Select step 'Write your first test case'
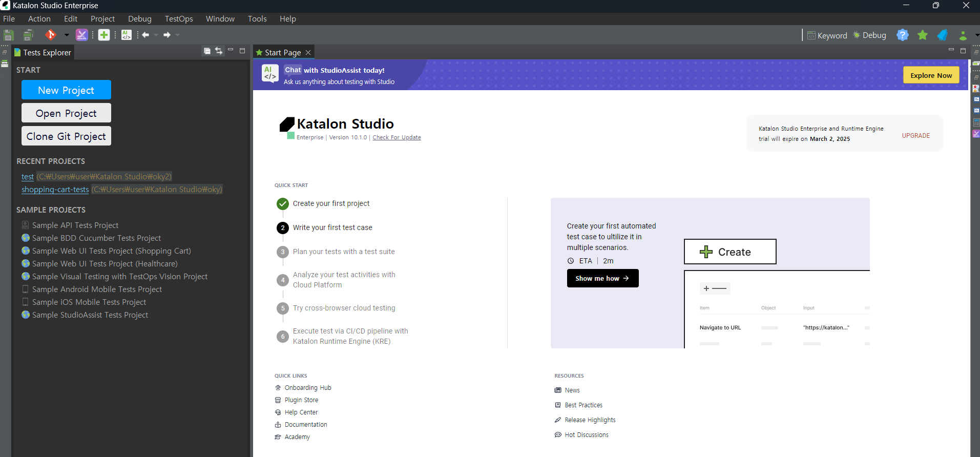The width and height of the screenshot is (980, 457). click(332, 227)
